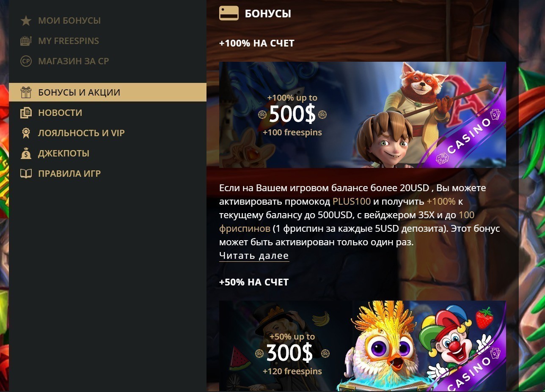Screen dimensions: 545x392
Task: Click the +100% up to 500$ banner
Action: 363,115
